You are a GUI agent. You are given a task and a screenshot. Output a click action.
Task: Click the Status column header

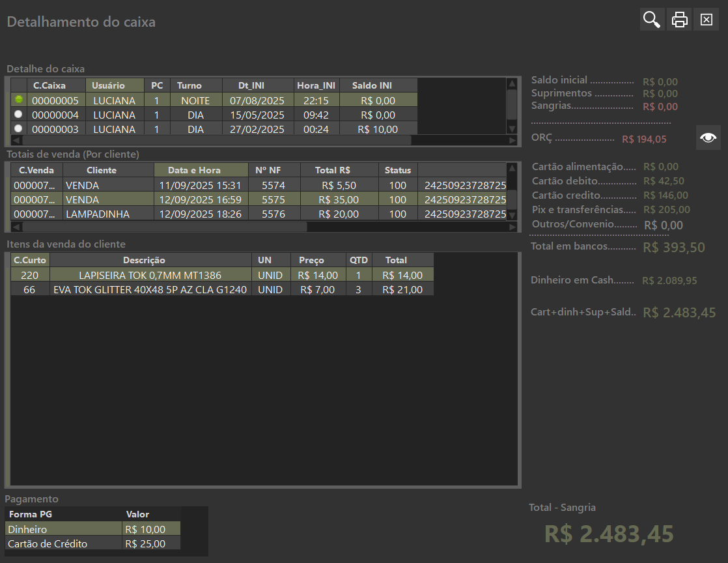click(x=399, y=169)
